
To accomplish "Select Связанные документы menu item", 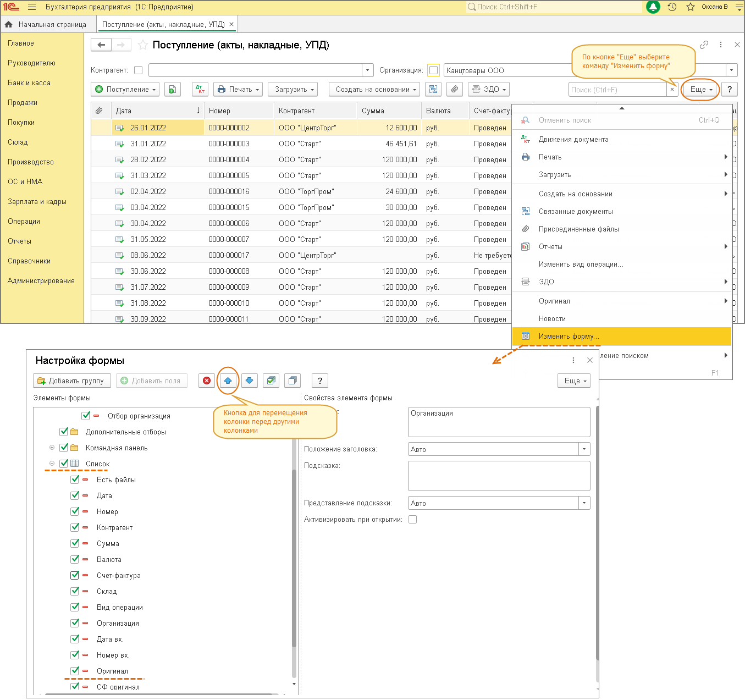I will [622, 211].
